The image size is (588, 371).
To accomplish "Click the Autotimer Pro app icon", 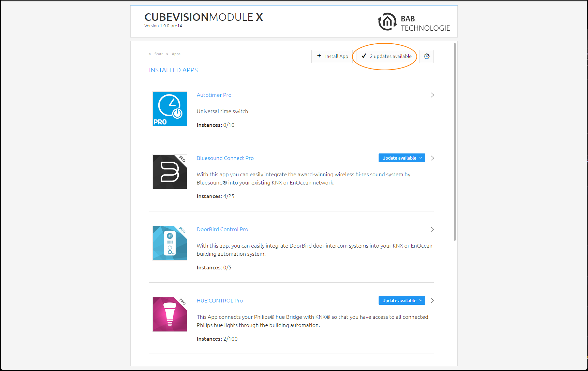I will tap(170, 109).
